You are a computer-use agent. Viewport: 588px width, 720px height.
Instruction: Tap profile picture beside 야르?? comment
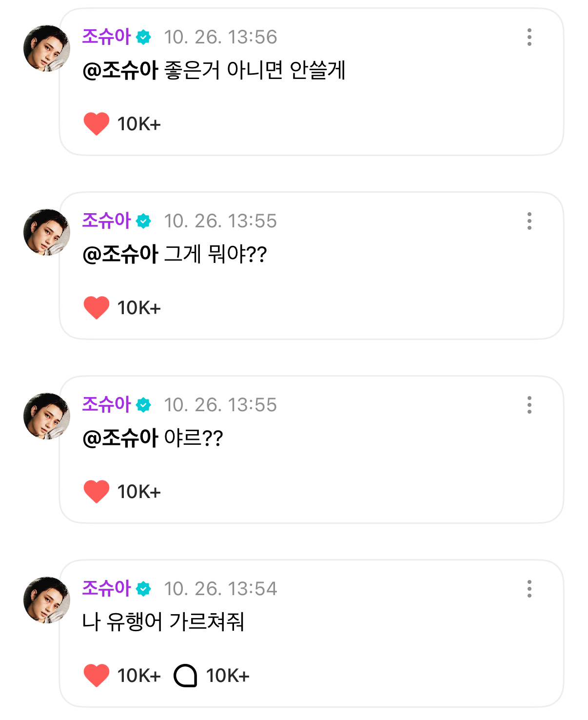point(47,416)
